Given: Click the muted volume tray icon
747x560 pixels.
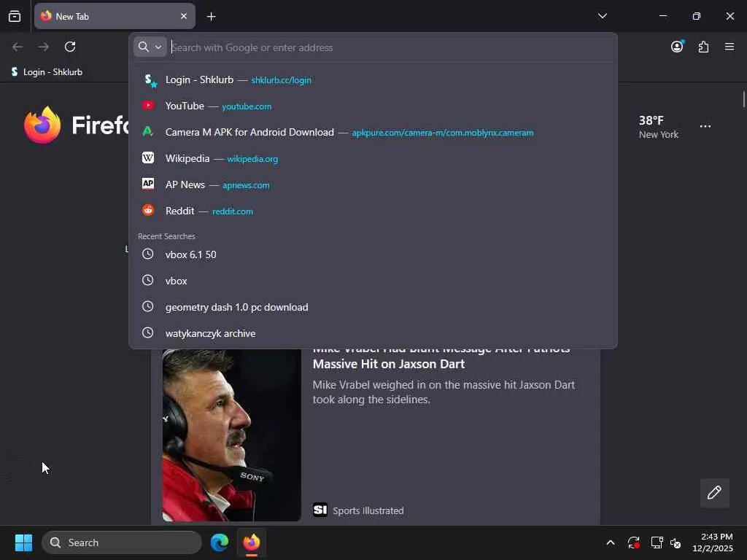Looking at the screenshot, I should pos(676,542).
